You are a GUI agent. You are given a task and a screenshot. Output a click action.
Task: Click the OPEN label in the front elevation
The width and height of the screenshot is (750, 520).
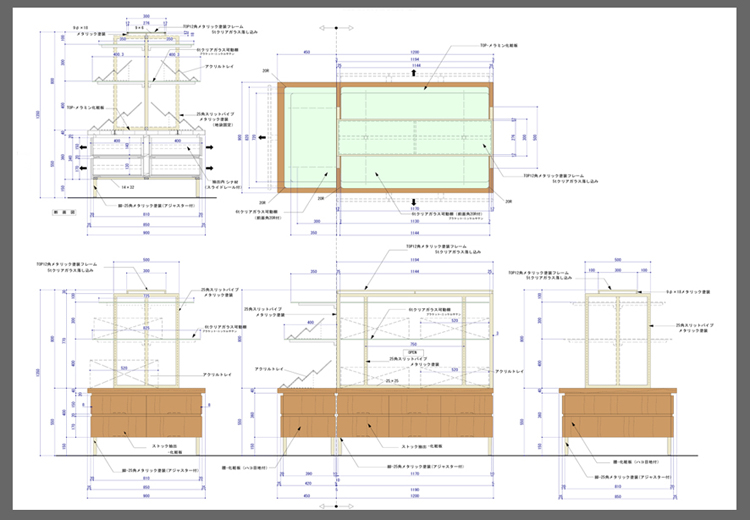tap(411, 352)
